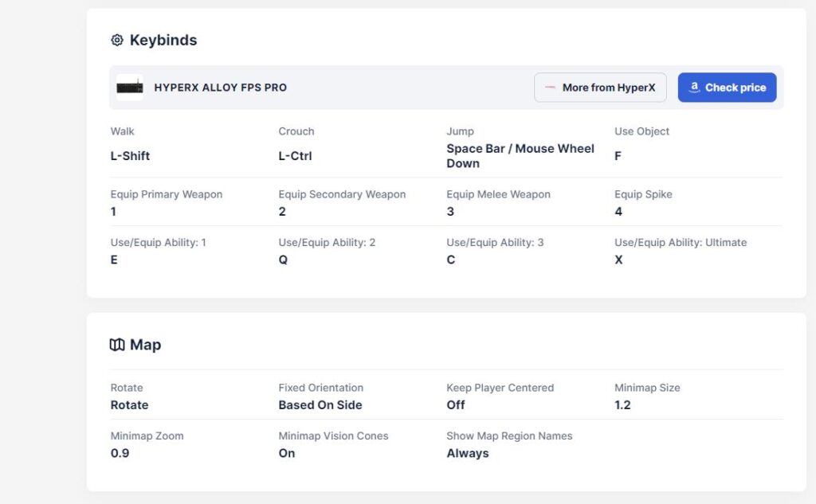Click the HyperX logo in More button

550,88
